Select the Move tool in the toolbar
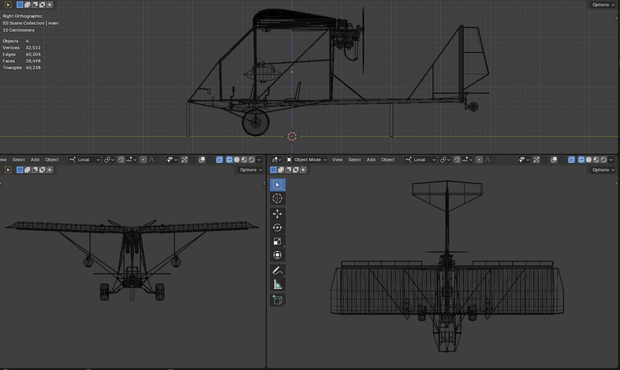This screenshot has width=620, height=370. click(x=277, y=214)
